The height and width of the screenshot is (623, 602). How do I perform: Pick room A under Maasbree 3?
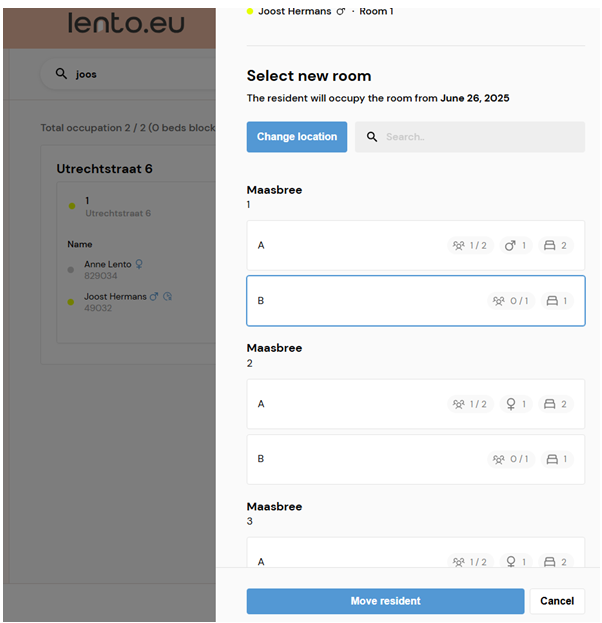point(416,552)
